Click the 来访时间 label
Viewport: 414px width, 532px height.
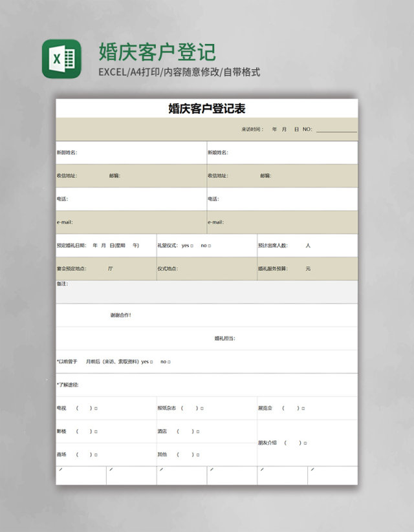tap(252, 129)
